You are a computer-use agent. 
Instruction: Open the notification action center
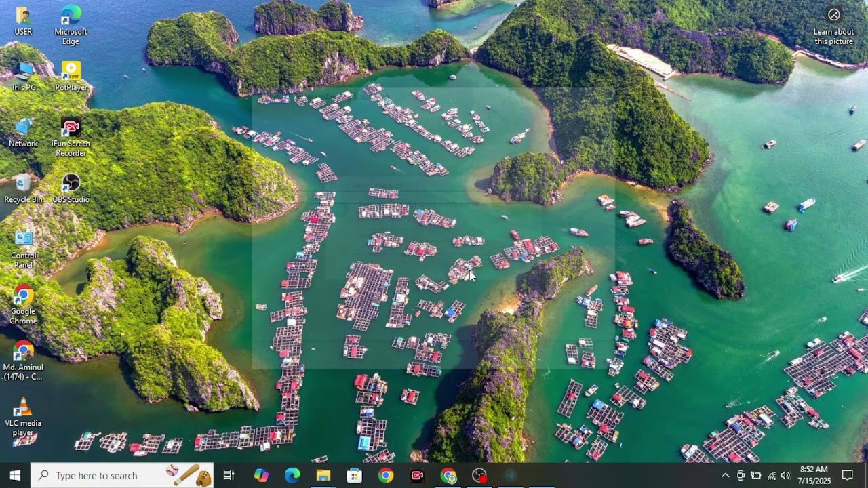(848, 476)
